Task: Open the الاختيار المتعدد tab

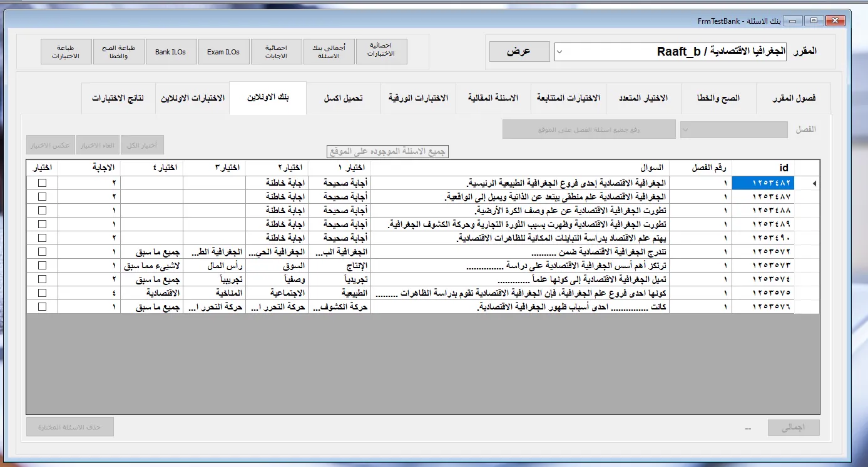Action: tap(643, 99)
